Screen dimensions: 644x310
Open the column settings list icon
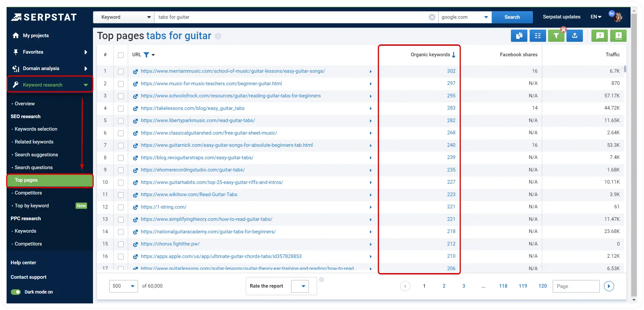point(538,36)
